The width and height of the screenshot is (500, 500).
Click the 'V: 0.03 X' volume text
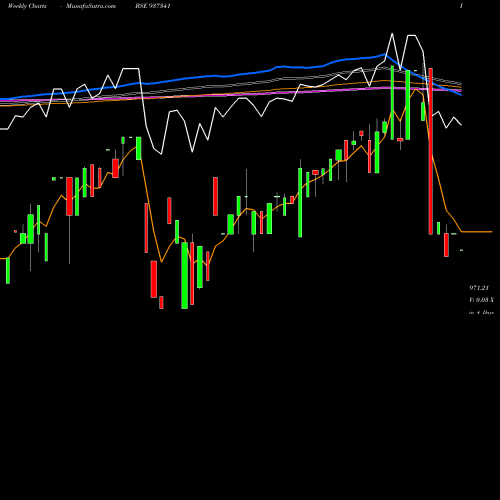click(x=481, y=300)
